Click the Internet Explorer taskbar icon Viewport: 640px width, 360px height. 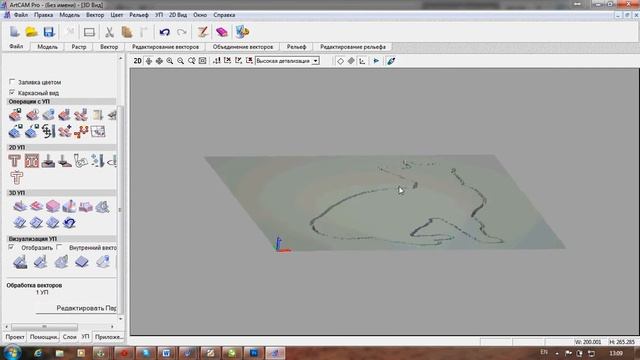tap(38, 353)
